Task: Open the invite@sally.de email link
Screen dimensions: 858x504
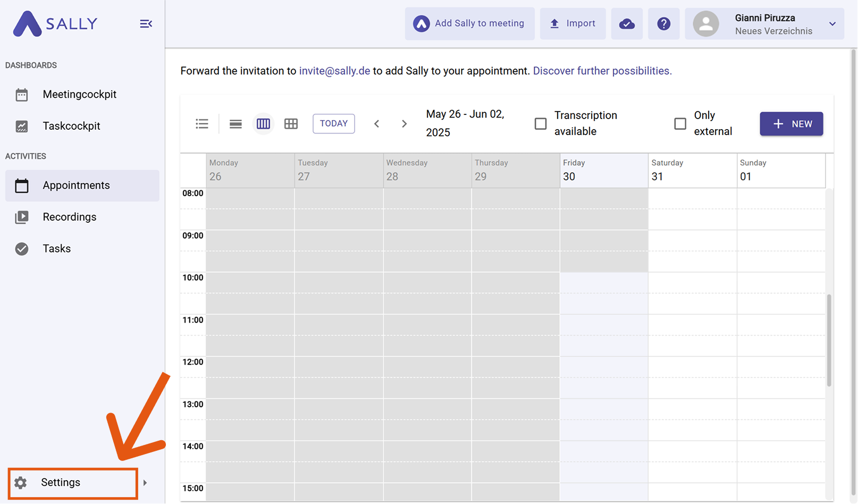Action: point(334,71)
